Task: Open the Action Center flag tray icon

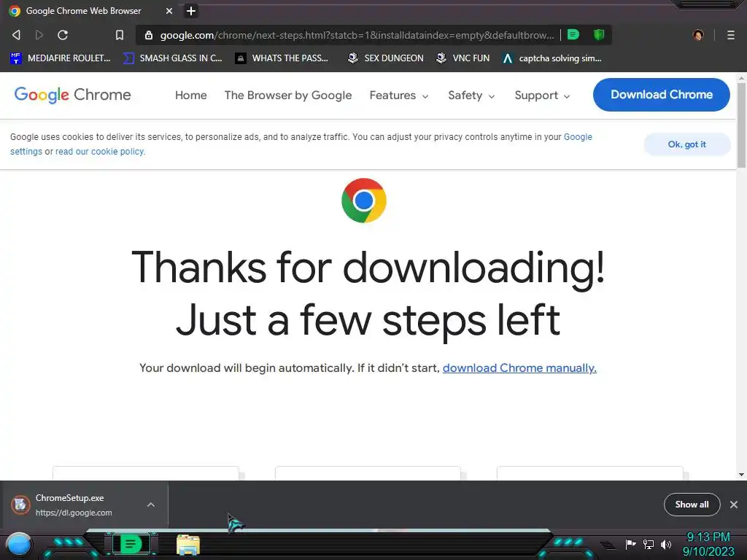Action: (631, 544)
